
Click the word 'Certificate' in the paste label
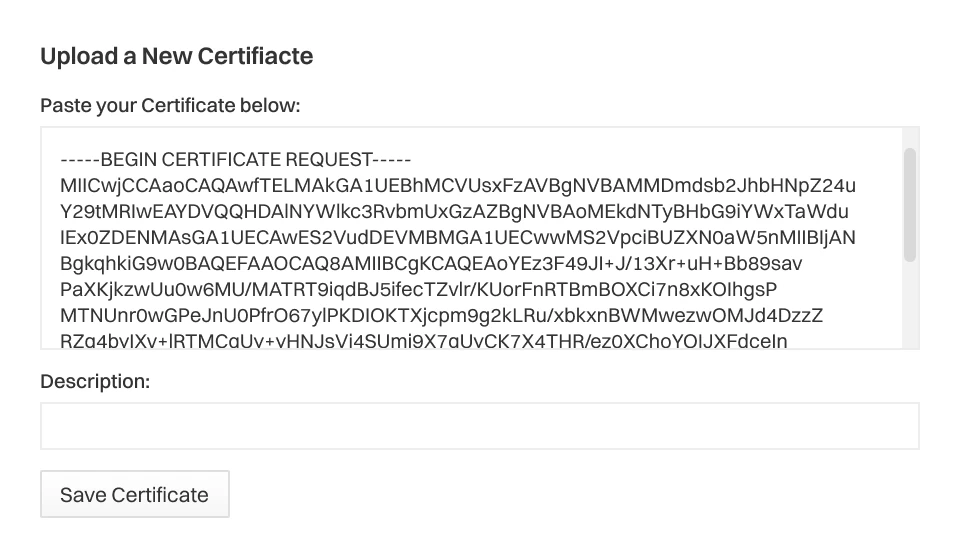[x=187, y=105]
